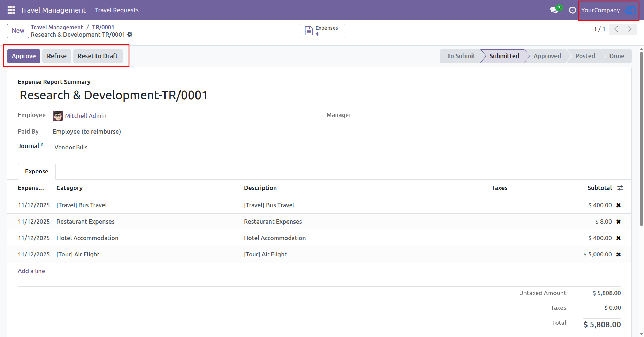This screenshot has width=644, height=337.
Task: Create a New record
Action: pos(18,31)
